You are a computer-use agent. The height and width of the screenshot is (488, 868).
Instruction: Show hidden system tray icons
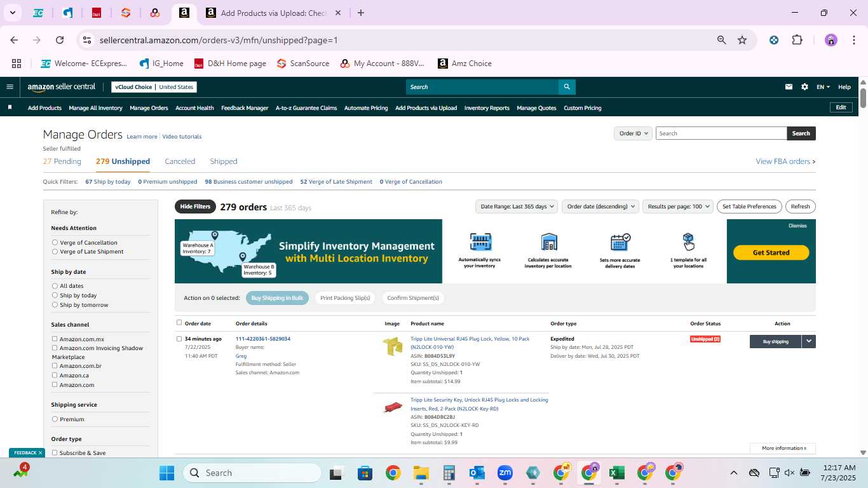[733, 473]
